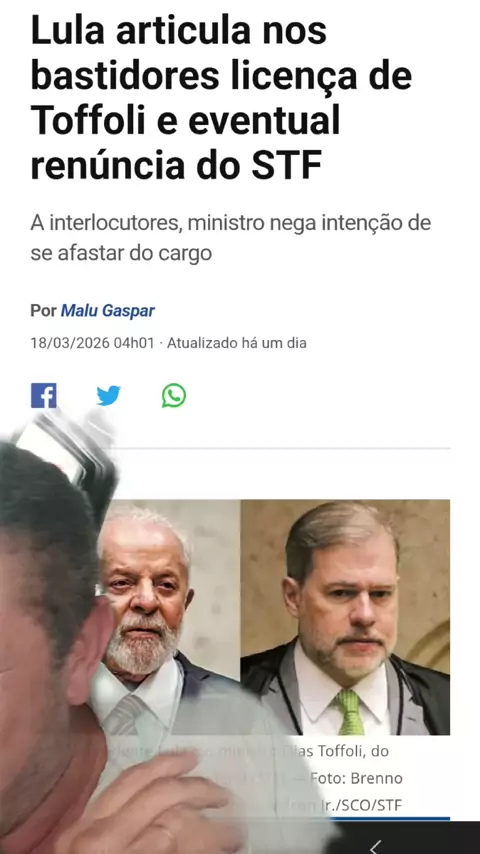Share the article via Twitter bird icon
Viewport: 480px width, 854px height.
(x=108, y=395)
